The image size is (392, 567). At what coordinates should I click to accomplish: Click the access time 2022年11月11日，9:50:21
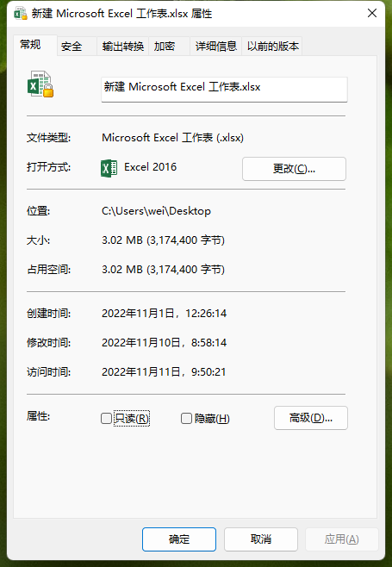click(x=164, y=371)
